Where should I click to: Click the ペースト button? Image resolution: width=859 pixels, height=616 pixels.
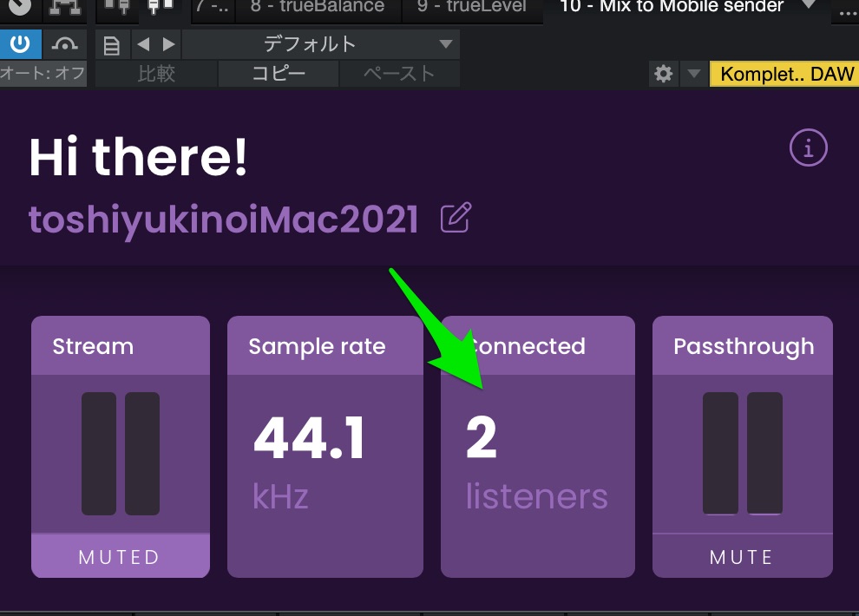click(x=398, y=74)
